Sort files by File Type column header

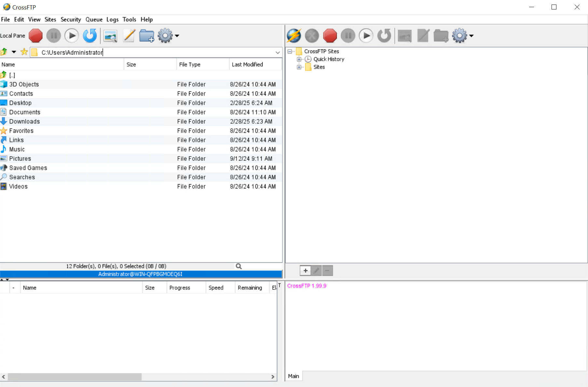[203, 64]
